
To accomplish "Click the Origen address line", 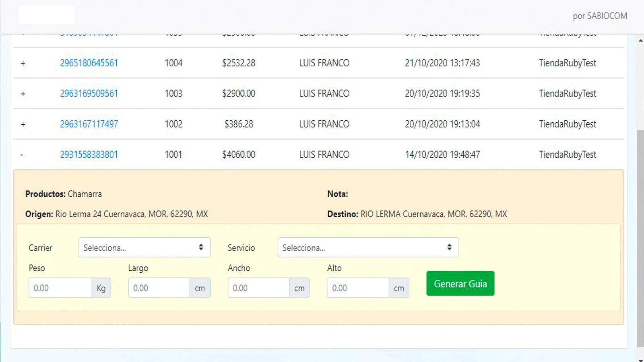I will 117,214.
